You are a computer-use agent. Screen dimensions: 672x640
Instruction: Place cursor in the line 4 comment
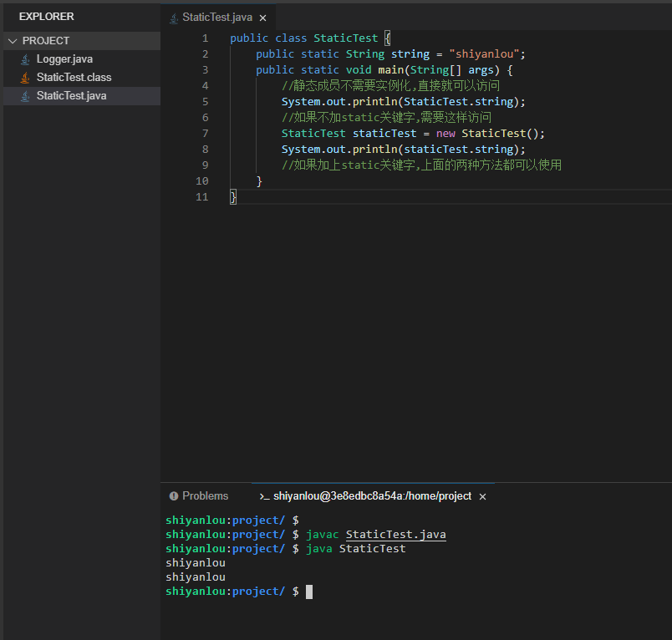tap(390, 86)
